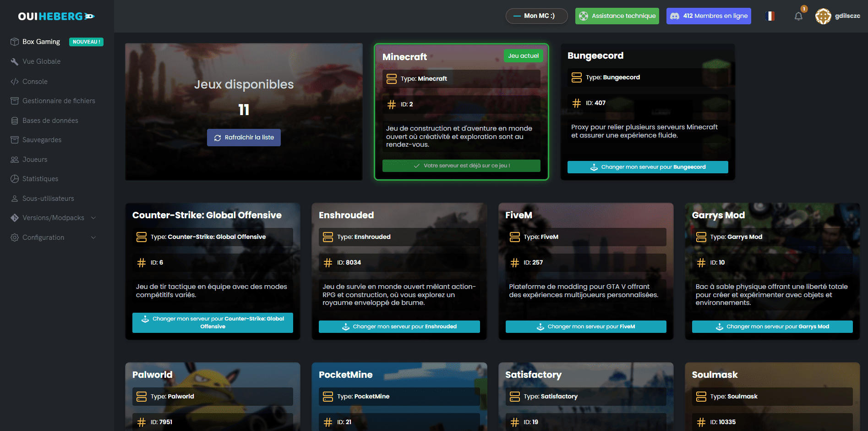The height and width of the screenshot is (431, 868).
Task: Change server to Enshrouded
Action: [x=399, y=326]
